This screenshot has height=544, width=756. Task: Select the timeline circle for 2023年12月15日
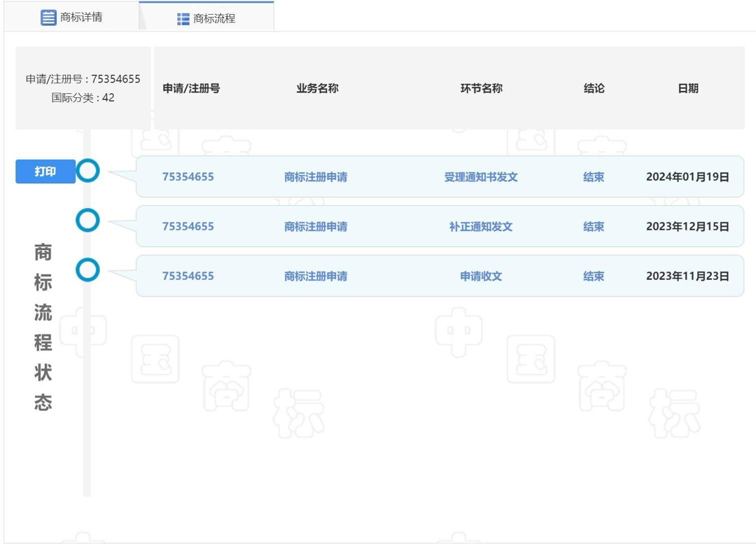click(87, 221)
